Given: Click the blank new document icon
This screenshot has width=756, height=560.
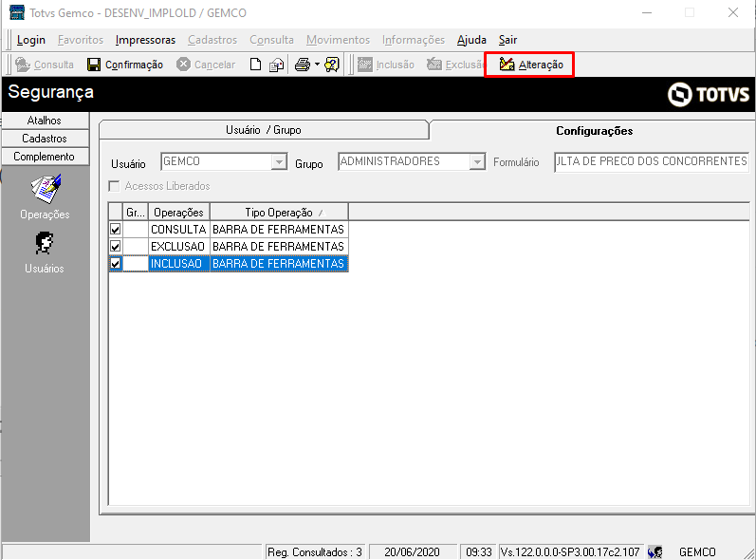Looking at the screenshot, I should click(x=255, y=65).
